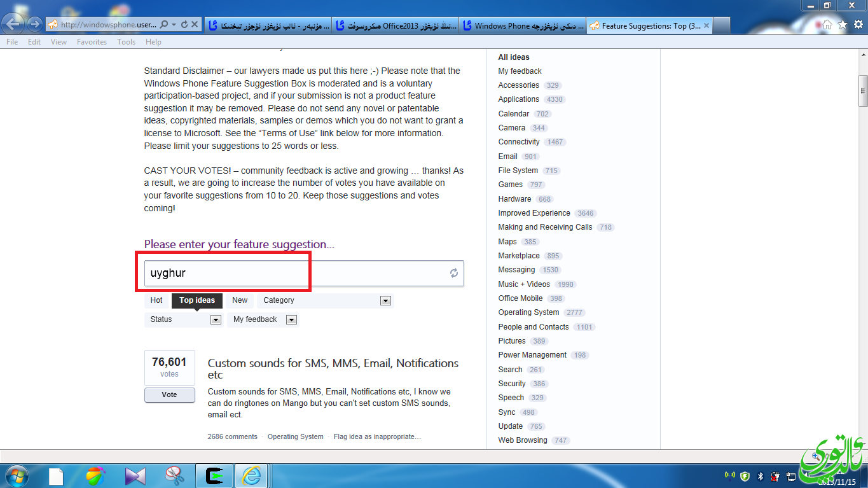The width and height of the screenshot is (868, 488).
Task: Open Visual Studio from the taskbar
Action: point(135,476)
